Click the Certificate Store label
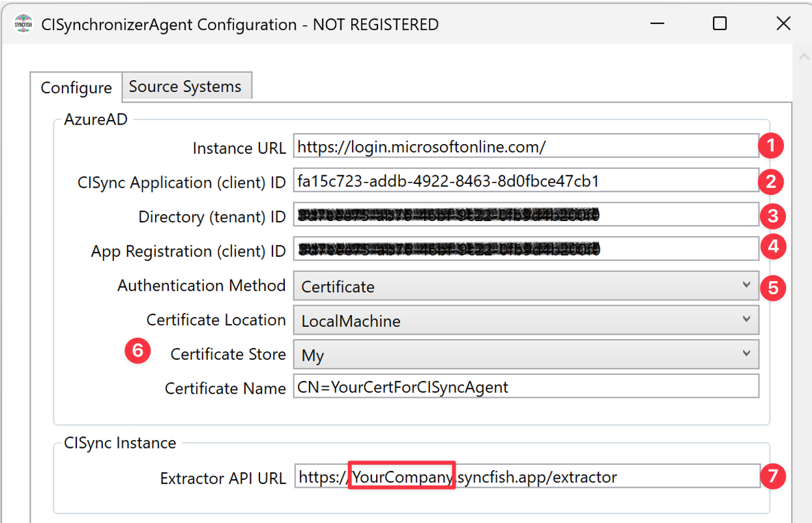Screen dimensions: 812x523 (x=228, y=354)
